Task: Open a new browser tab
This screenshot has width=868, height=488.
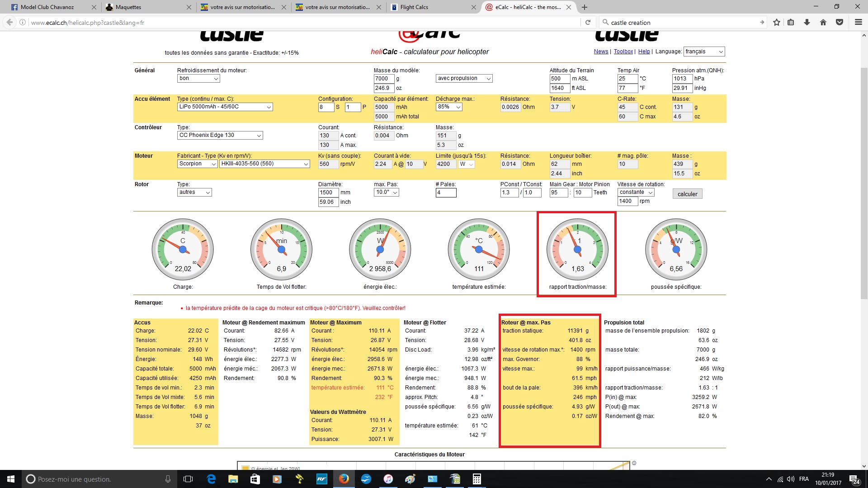Action: (x=585, y=7)
